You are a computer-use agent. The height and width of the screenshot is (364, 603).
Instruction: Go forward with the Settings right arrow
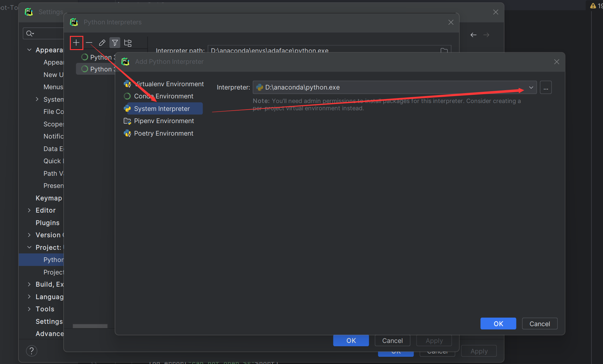tap(486, 35)
